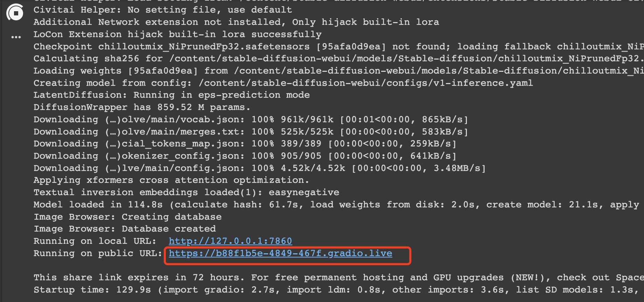Screen dimensions: 644x302
Task: Click the 'Additional Network extension not installed' line
Action: 236,22
